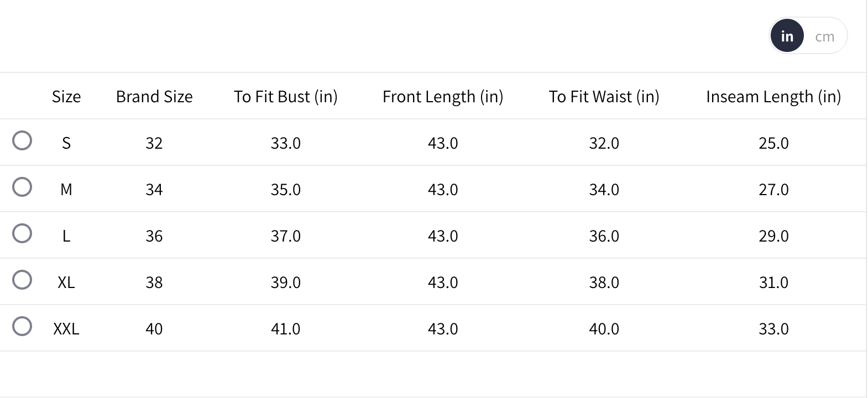Viewport: 868px width, 398px height.
Task: Select the S size radio button
Action: pos(22,140)
